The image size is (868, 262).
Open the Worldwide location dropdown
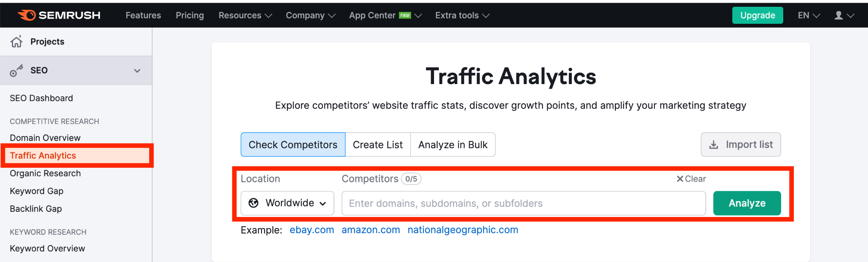click(x=287, y=203)
